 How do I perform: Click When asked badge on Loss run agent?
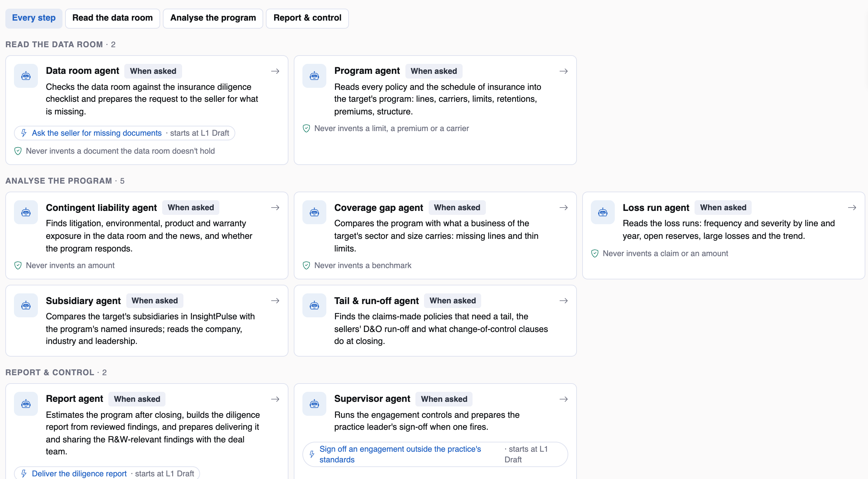(x=723, y=208)
